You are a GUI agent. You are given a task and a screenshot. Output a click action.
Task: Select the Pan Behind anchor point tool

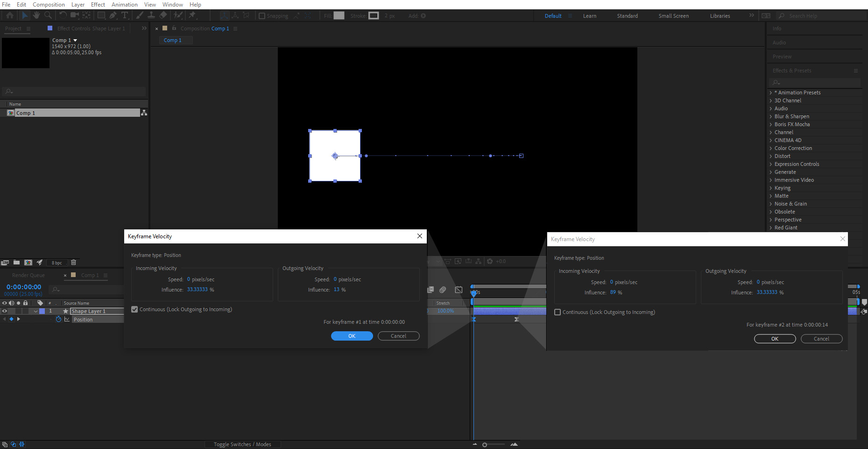86,15
